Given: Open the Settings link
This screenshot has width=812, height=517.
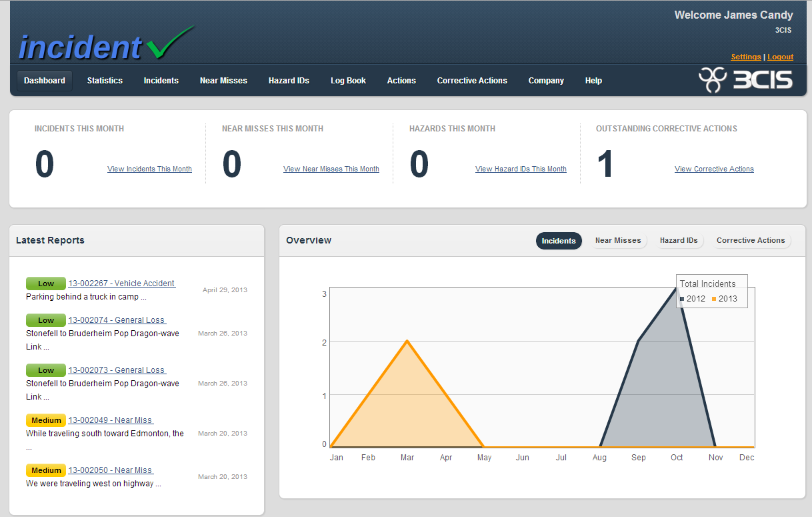Looking at the screenshot, I should [745, 57].
